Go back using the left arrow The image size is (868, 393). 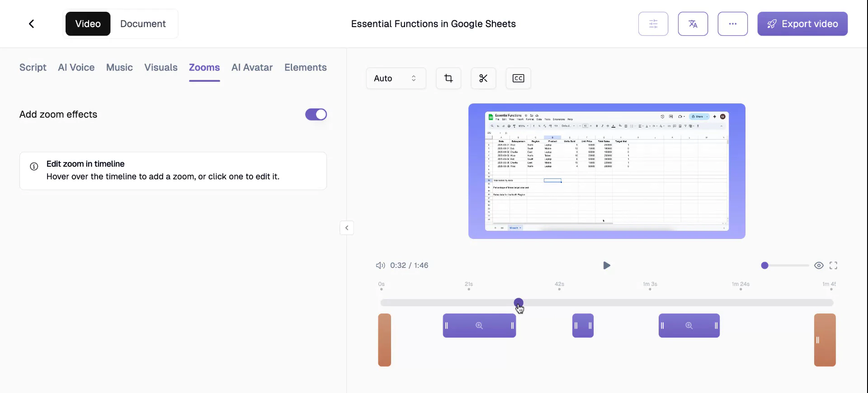(x=32, y=24)
